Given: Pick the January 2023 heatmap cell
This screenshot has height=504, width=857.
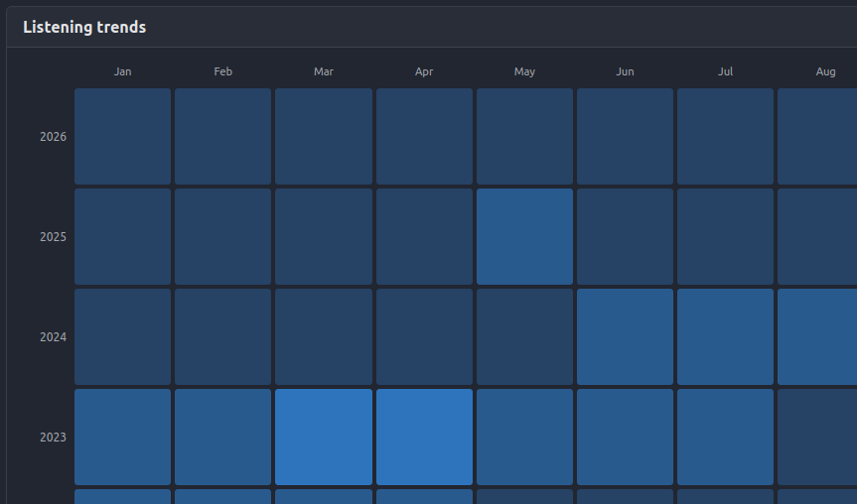Looking at the screenshot, I should [122, 437].
